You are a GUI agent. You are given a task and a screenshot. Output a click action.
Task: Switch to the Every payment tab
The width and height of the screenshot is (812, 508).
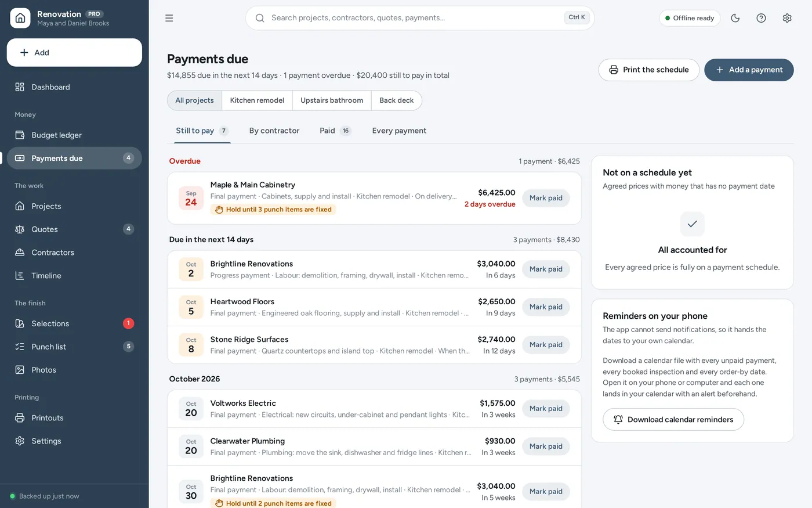pyautogui.click(x=399, y=131)
